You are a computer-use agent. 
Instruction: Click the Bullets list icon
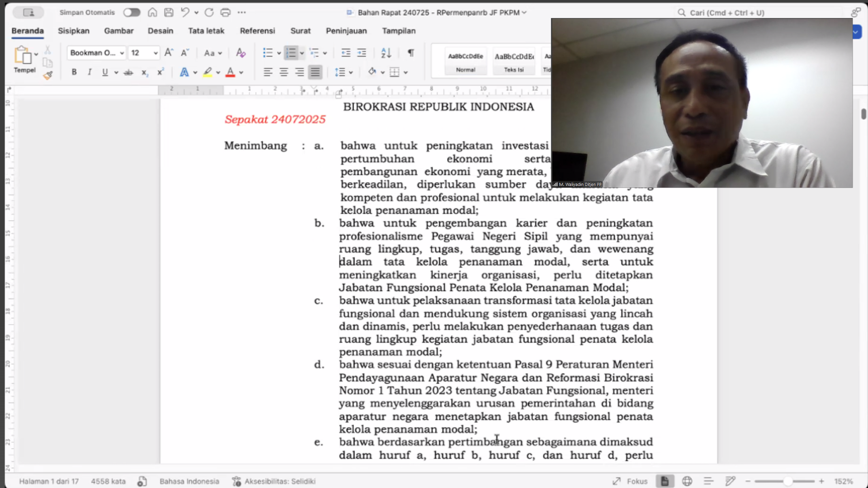coord(268,53)
